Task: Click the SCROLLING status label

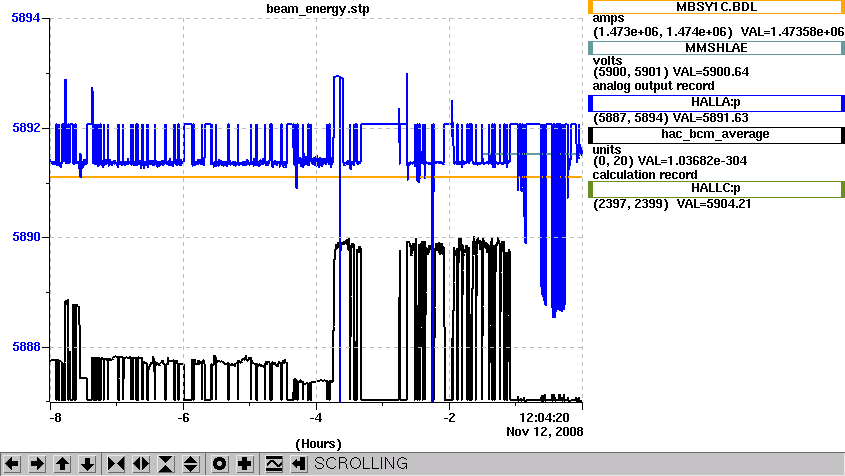Action: [361, 464]
